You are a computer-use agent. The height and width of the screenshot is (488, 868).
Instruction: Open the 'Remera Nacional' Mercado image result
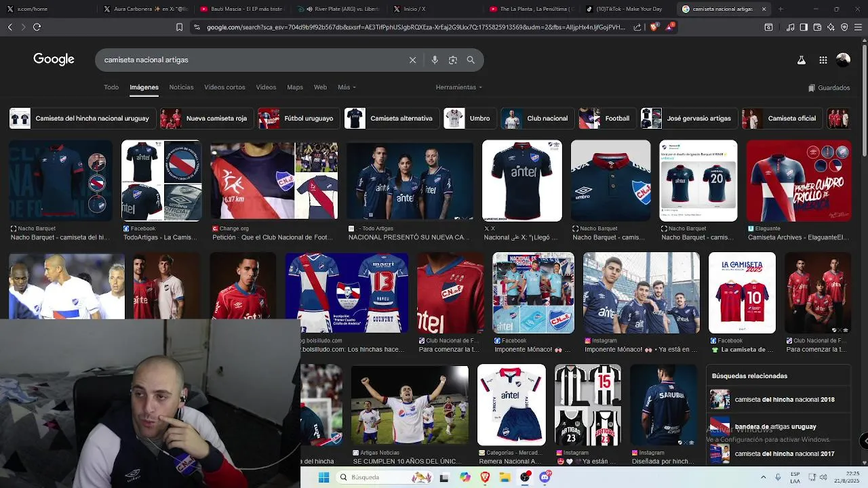[x=511, y=405]
